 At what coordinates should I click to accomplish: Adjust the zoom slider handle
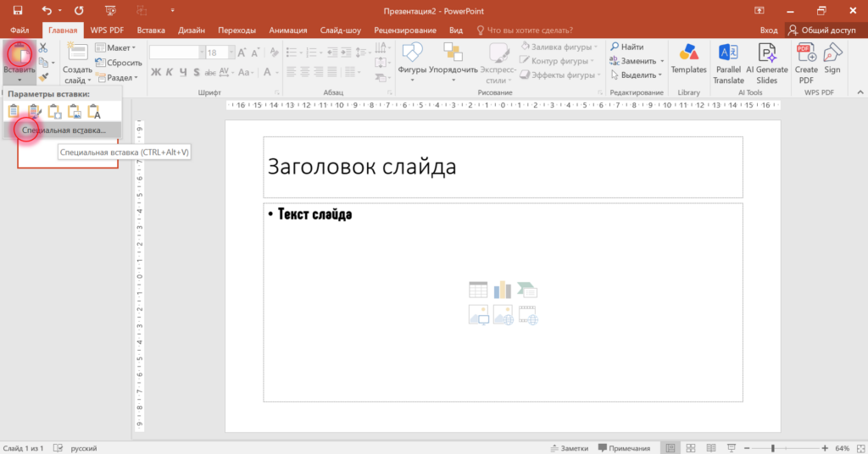pos(773,448)
